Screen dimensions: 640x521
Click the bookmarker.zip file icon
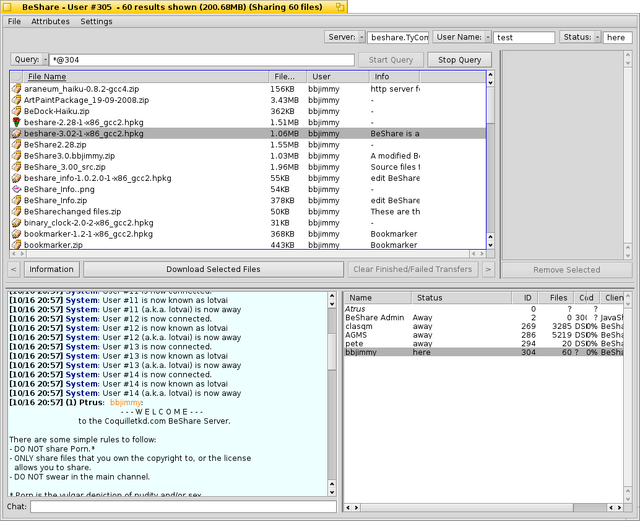[x=16, y=245]
